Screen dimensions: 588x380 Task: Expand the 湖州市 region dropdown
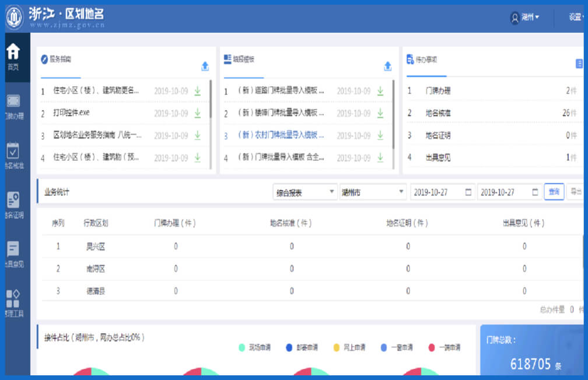click(x=373, y=192)
